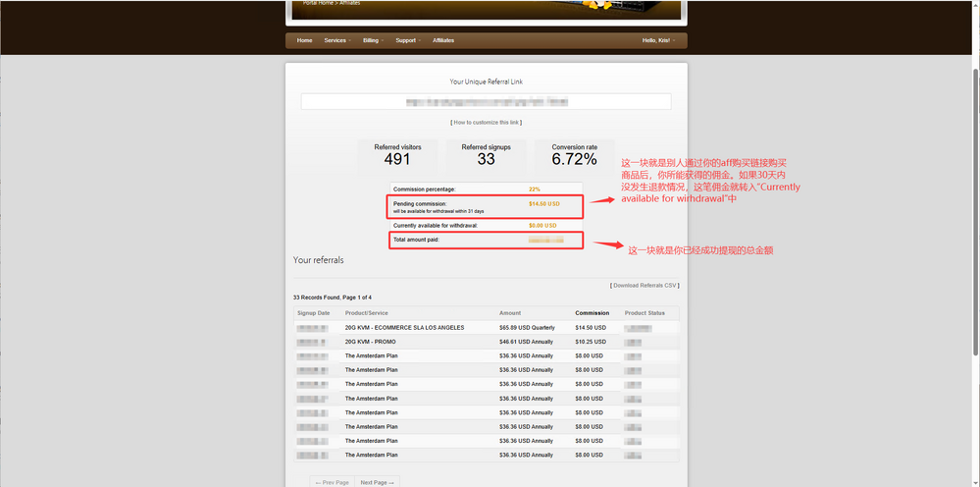Click the unique referral link field
980x487 pixels.
(x=486, y=101)
